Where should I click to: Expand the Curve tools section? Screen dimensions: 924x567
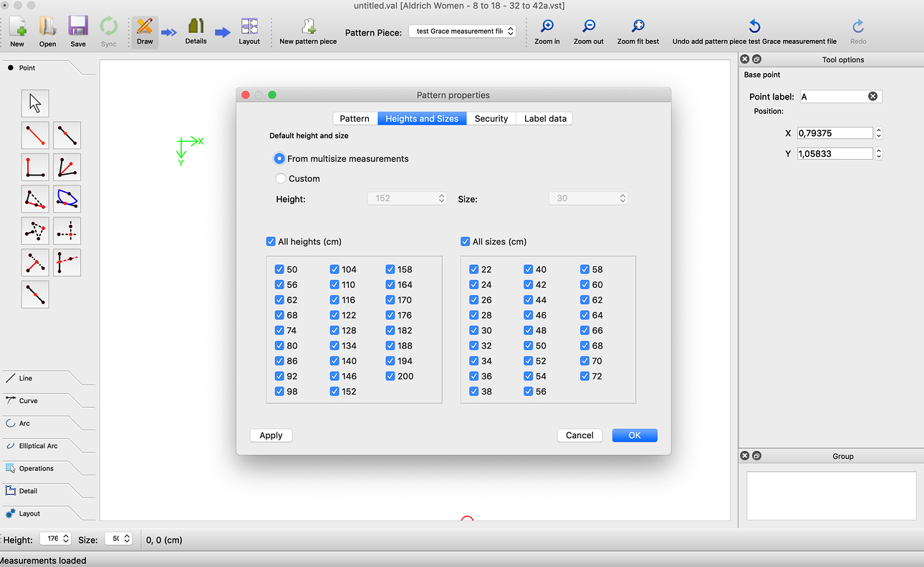29,401
